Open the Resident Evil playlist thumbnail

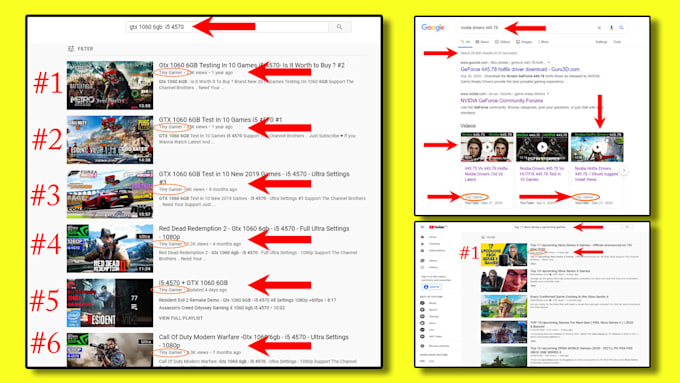coord(110,303)
